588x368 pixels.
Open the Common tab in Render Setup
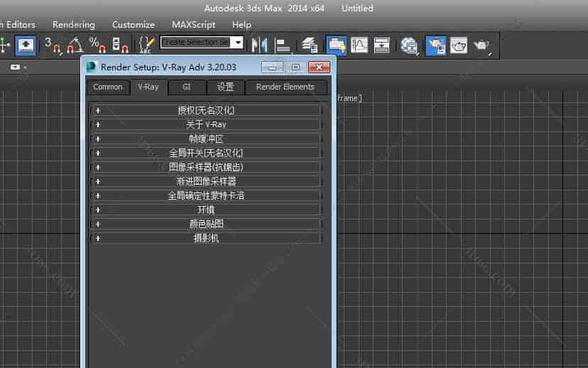pos(108,87)
